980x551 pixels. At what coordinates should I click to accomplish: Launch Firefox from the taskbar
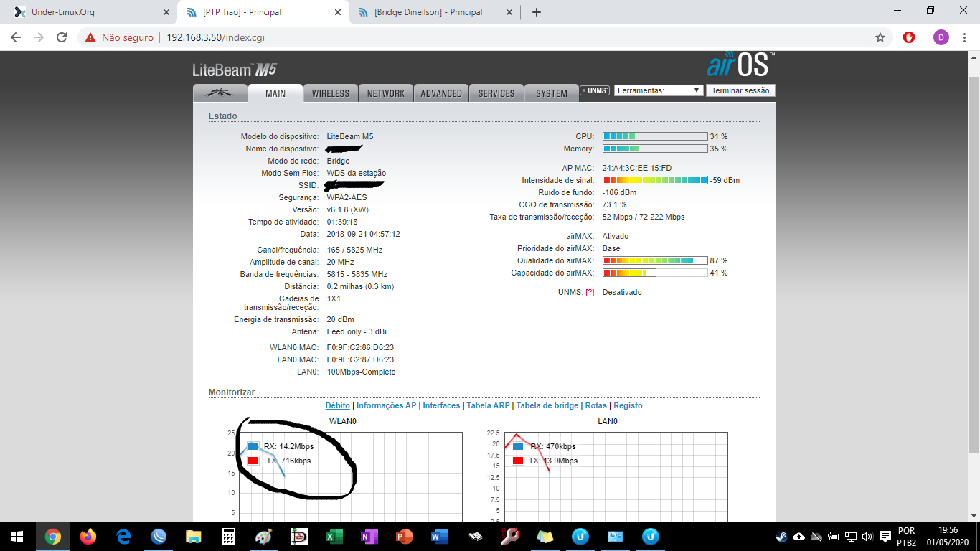88,537
